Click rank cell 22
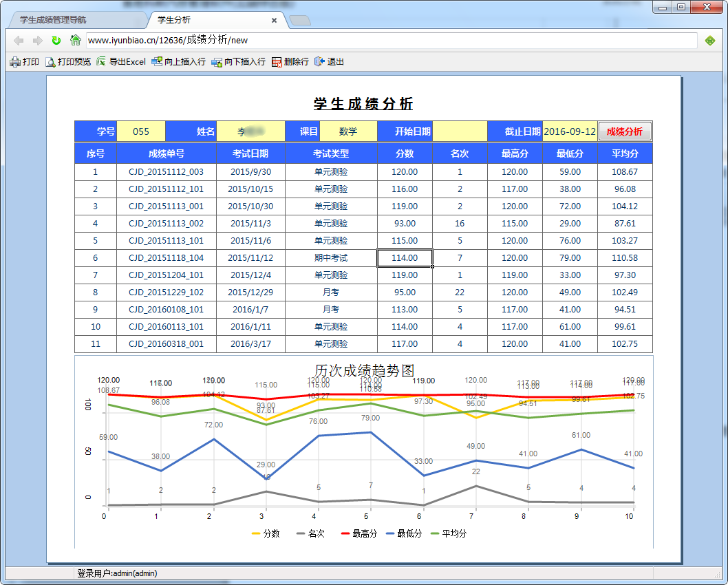Viewport: 728px width, 585px height. [x=460, y=292]
